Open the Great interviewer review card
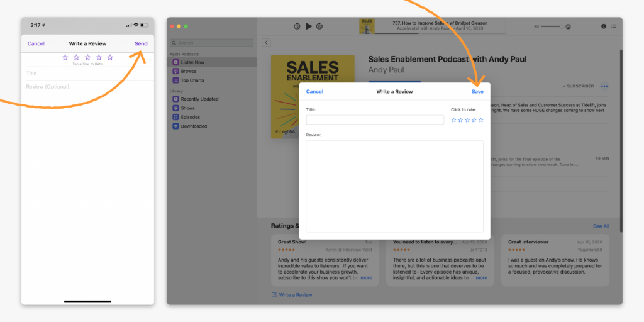Viewport: 644px width, 322px height. point(555,260)
